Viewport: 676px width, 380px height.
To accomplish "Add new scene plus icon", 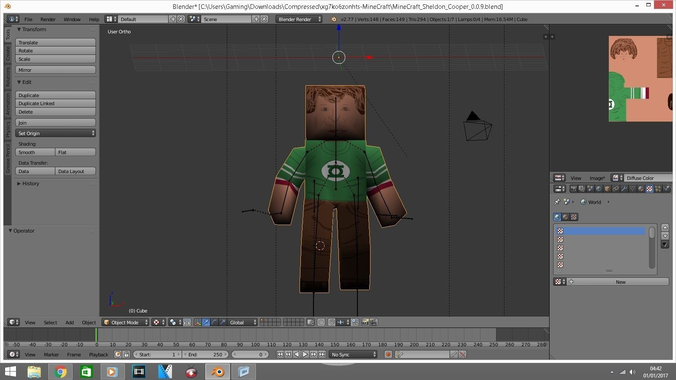I will tap(256, 19).
